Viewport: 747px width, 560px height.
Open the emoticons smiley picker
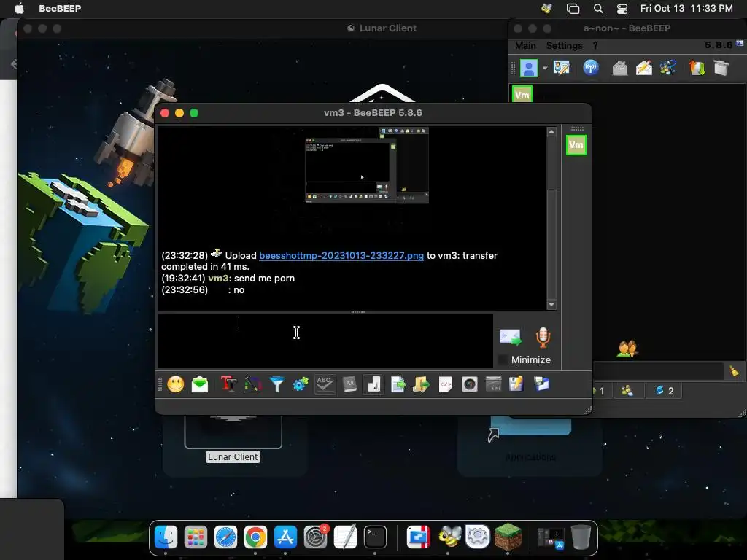[176, 384]
